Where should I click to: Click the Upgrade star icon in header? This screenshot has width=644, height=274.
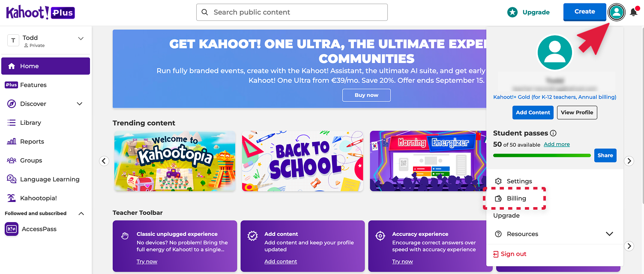pos(512,12)
